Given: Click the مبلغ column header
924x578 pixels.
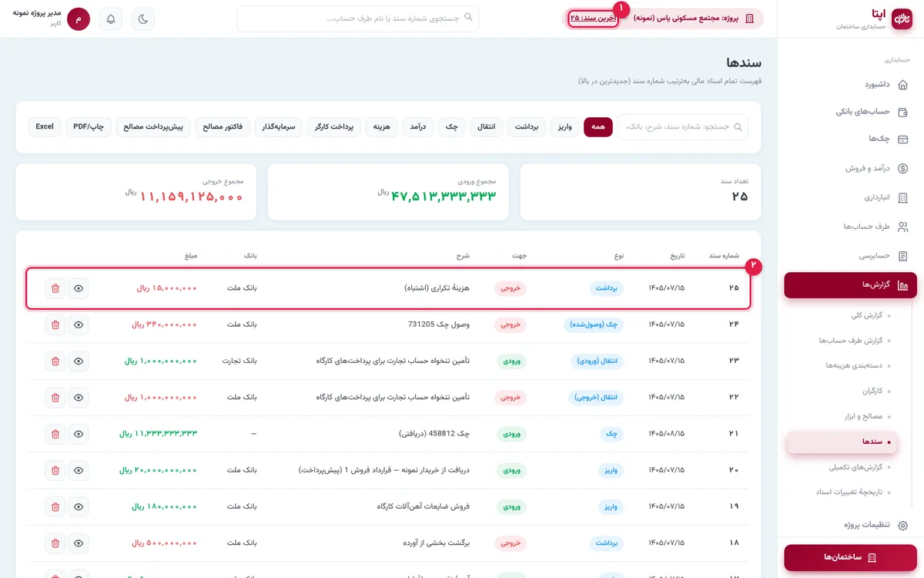Looking at the screenshot, I should click(x=191, y=255).
